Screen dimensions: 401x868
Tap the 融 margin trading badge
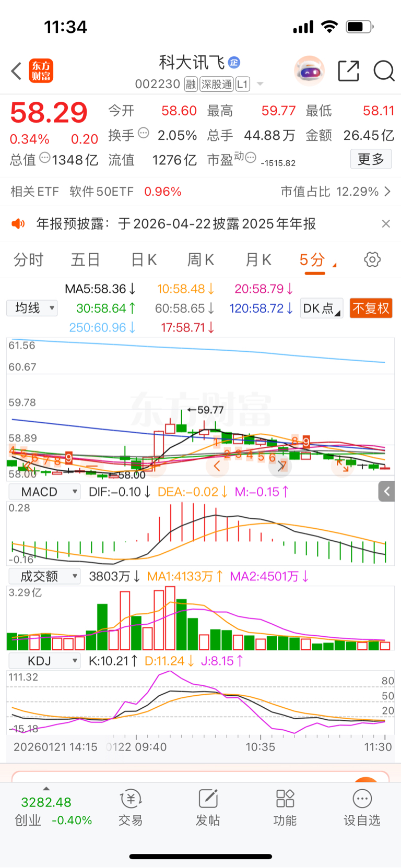point(191,84)
